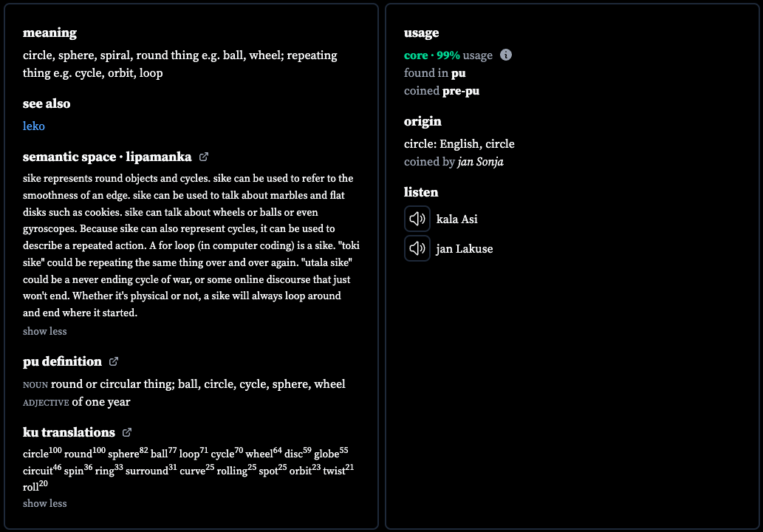This screenshot has width=763, height=532.
Task: Click the ku translations heading
Action: coord(69,432)
